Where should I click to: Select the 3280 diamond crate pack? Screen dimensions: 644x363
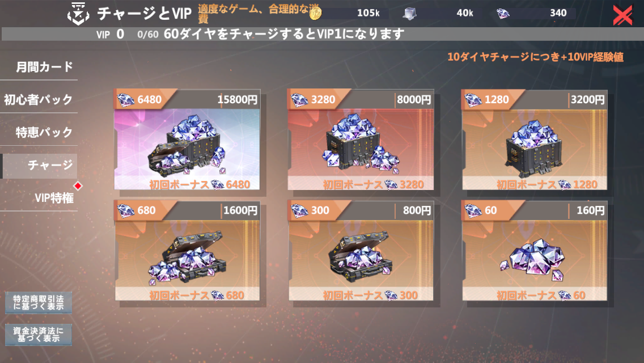tap(361, 140)
